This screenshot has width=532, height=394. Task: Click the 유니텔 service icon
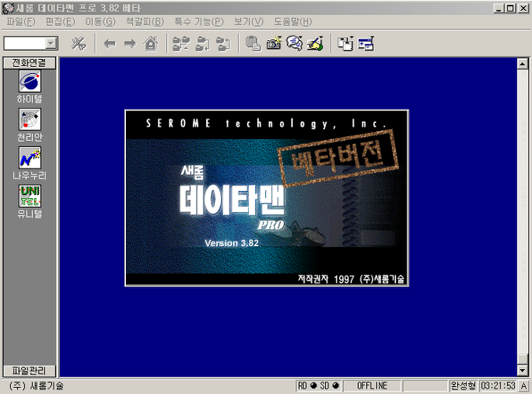tap(30, 196)
